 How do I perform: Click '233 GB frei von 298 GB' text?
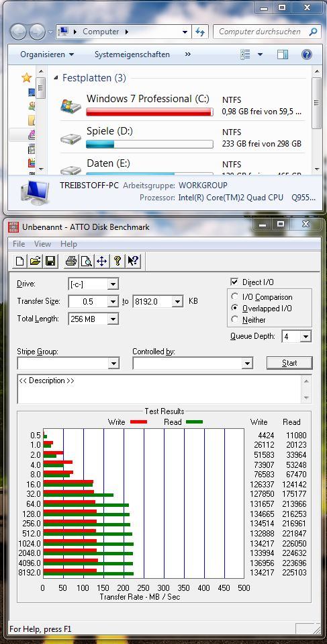coord(262,144)
